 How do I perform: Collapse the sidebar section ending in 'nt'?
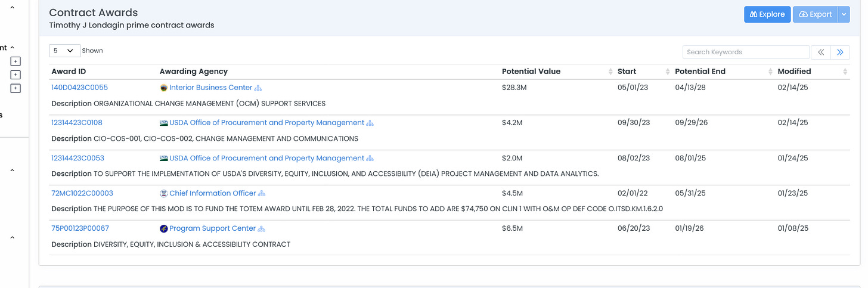click(x=13, y=48)
